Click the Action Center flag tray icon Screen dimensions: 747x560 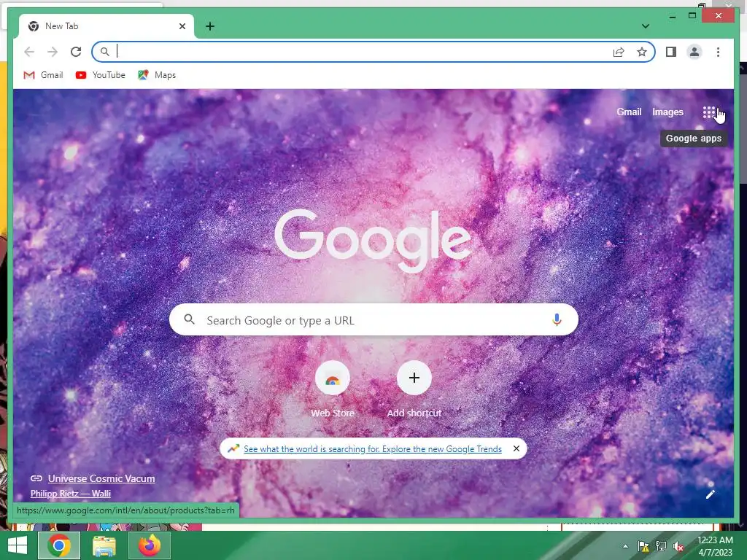pyautogui.click(x=643, y=546)
